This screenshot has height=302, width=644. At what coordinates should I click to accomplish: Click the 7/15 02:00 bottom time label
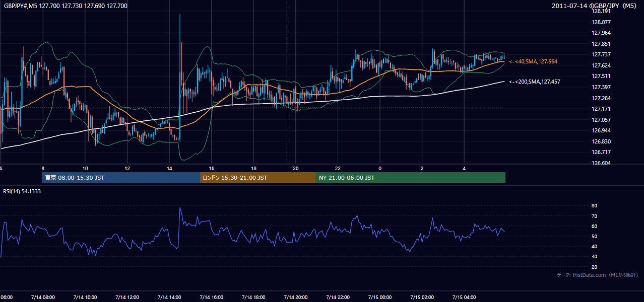coord(422,297)
